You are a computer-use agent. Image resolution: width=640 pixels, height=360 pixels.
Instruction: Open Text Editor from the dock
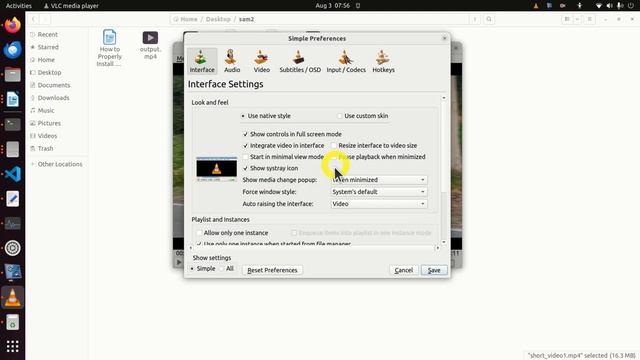[x=13, y=199]
